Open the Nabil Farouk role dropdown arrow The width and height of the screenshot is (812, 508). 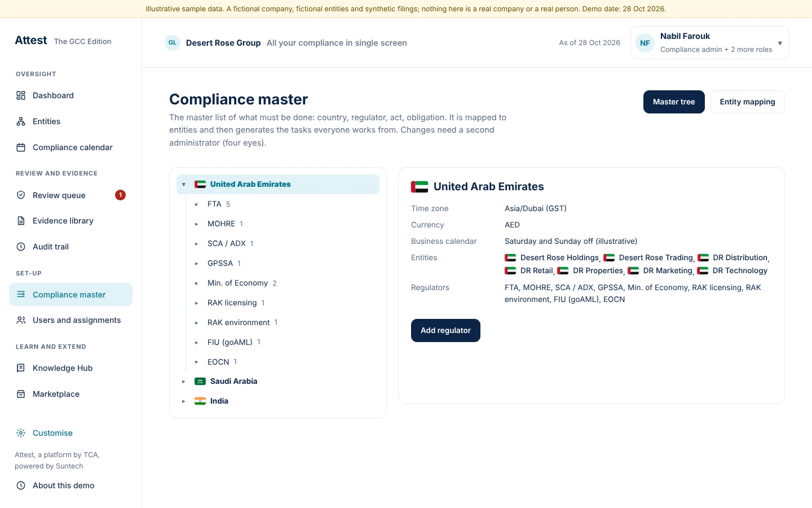point(780,43)
